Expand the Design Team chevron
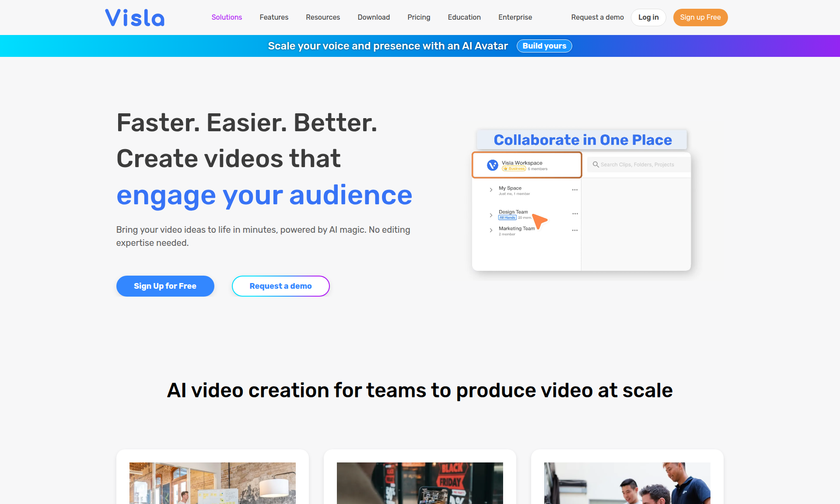Image resolution: width=840 pixels, height=504 pixels. (x=491, y=215)
